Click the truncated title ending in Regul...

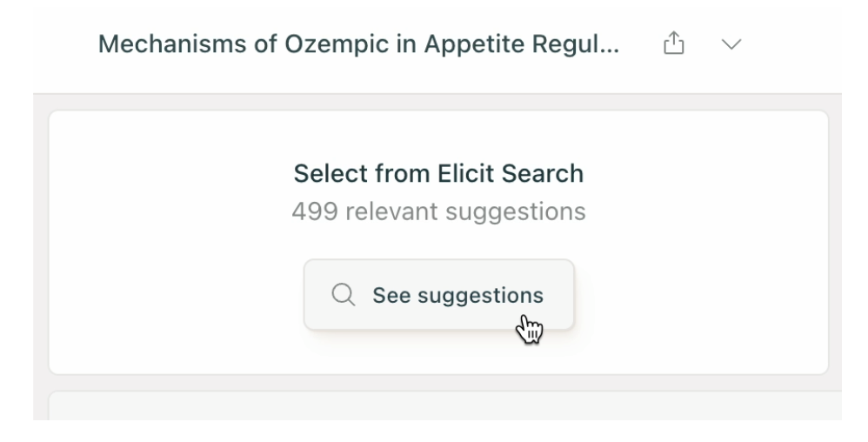[x=358, y=44]
